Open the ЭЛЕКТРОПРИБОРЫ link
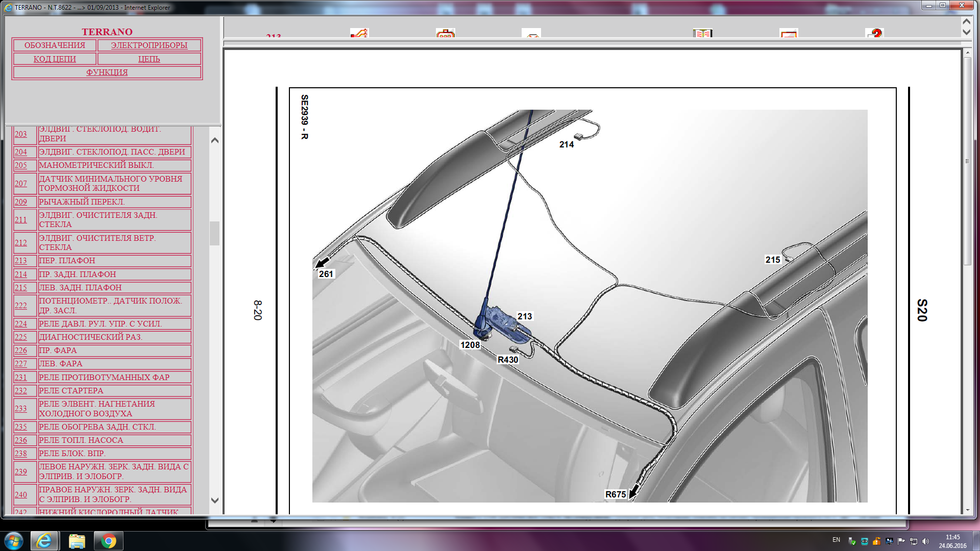Viewport: 980px width, 551px height. 149,45
